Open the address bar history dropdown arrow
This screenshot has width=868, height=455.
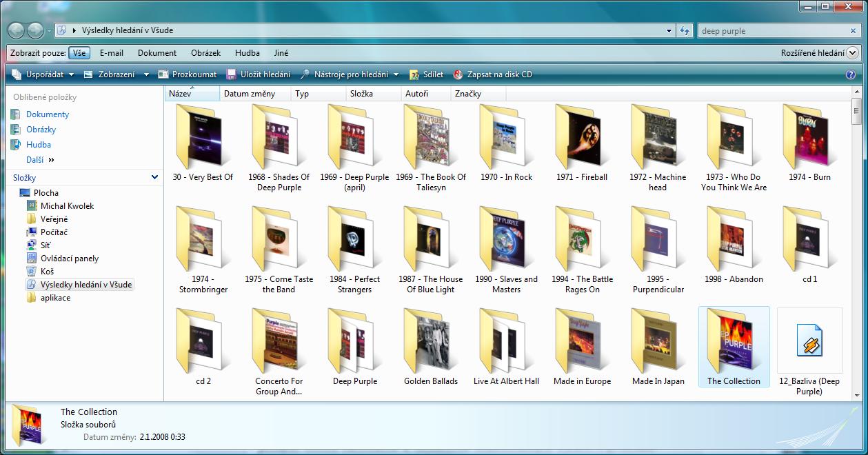pyautogui.click(x=669, y=31)
